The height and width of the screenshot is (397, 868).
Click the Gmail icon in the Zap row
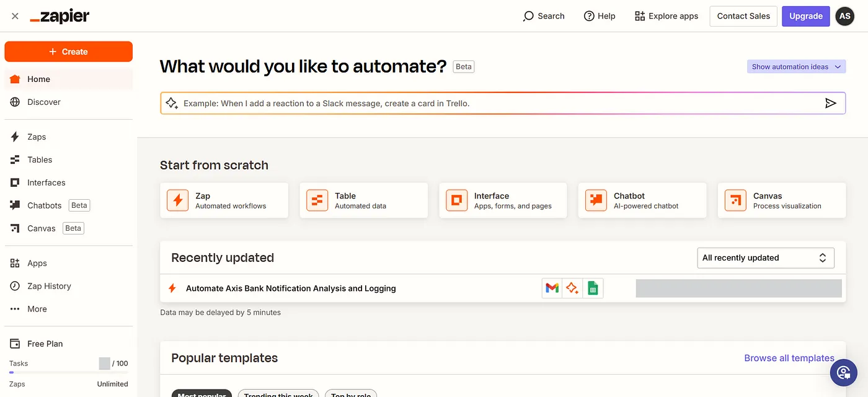click(x=552, y=288)
